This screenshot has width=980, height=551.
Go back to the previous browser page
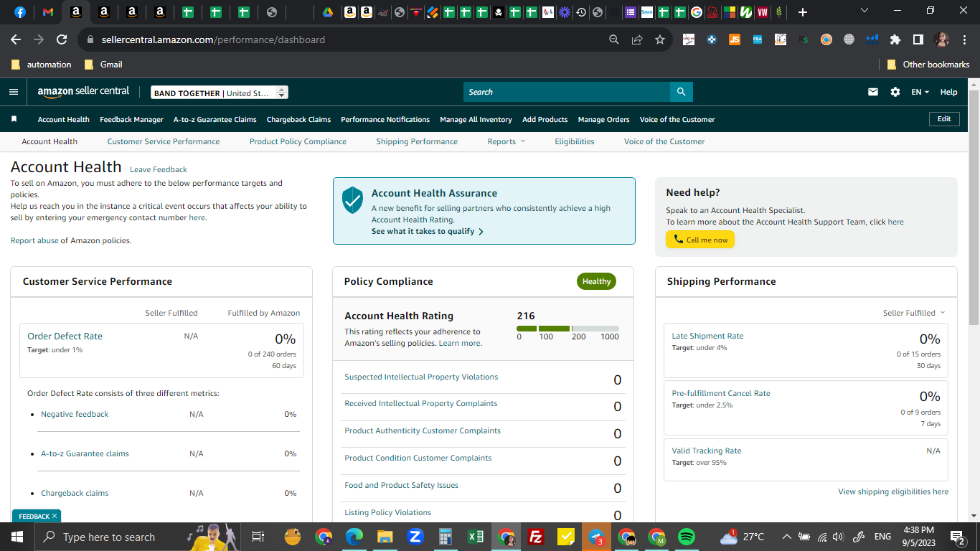tap(16, 39)
